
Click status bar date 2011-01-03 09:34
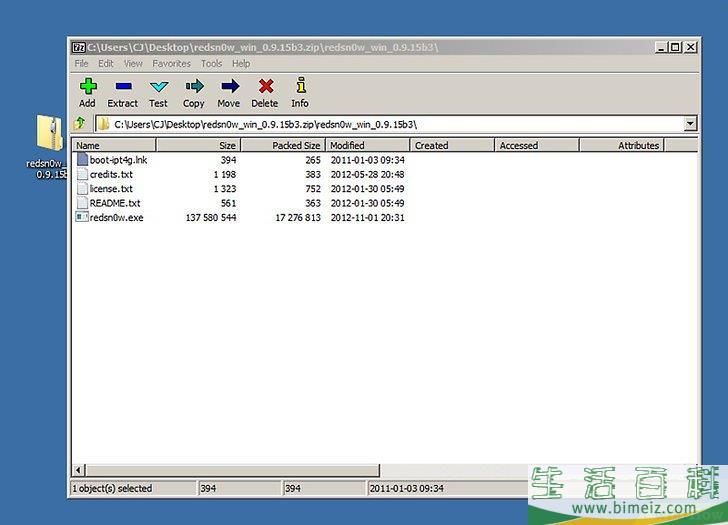(x=407, y=488)
